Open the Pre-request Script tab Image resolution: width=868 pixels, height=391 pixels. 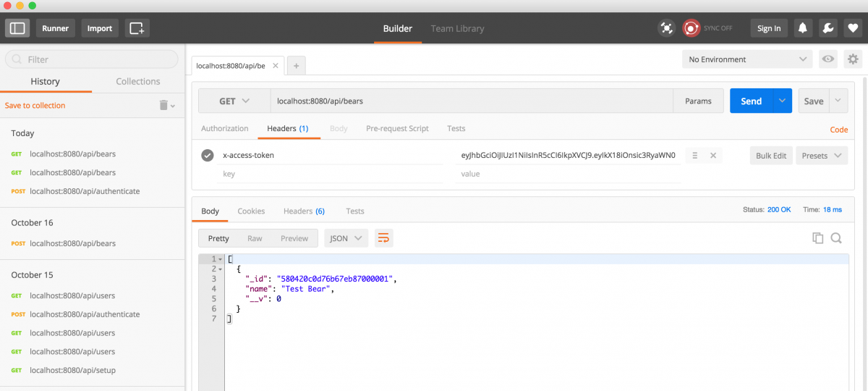click(x=397, y=128)
